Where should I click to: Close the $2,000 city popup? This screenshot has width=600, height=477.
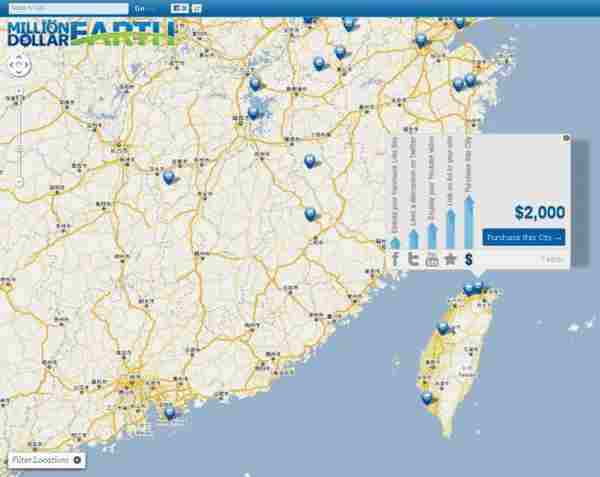(x=566, y=138)
